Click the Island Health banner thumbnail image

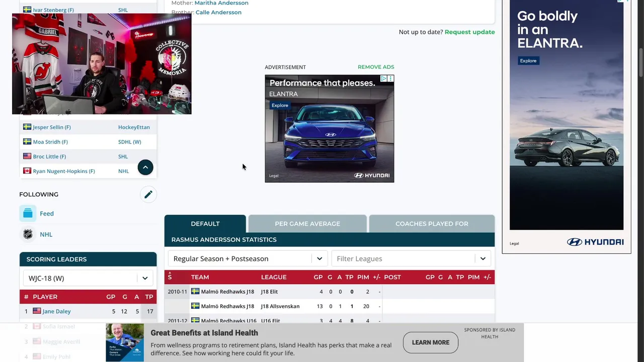(125, 342)
